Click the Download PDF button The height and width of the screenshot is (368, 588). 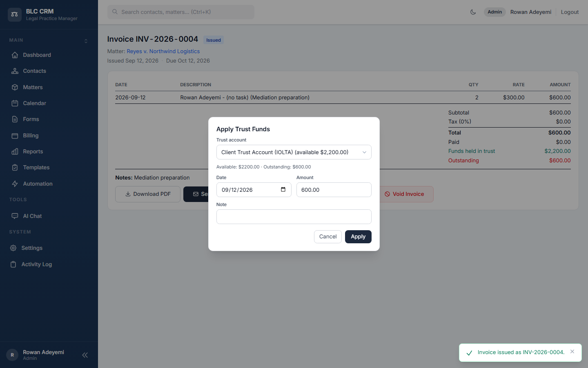pos(148,194)
